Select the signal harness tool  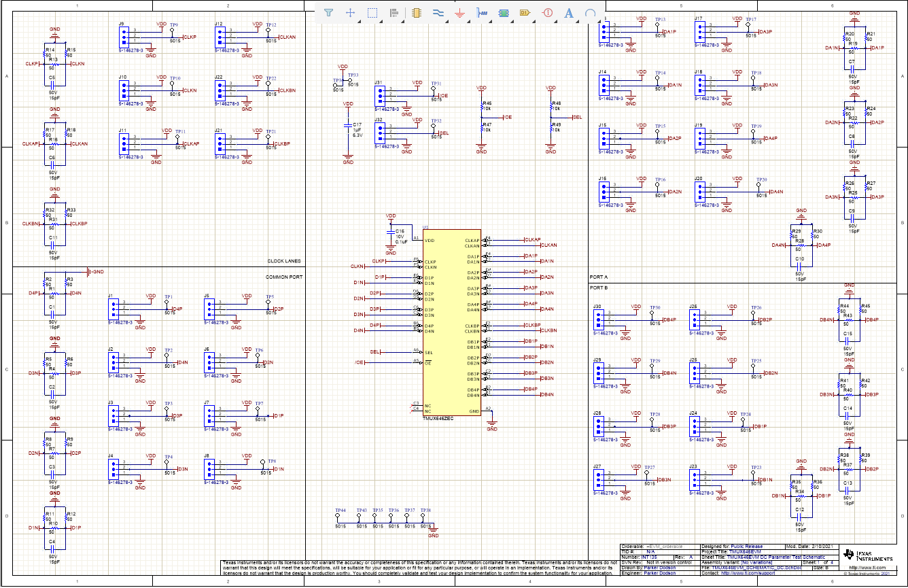point(481,12)
